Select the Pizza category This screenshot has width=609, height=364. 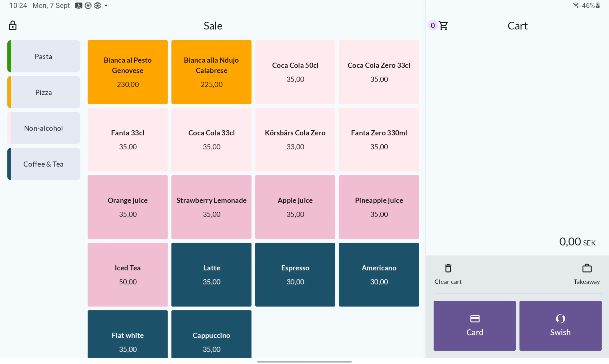pyautogui.click(x=44, y=92)
